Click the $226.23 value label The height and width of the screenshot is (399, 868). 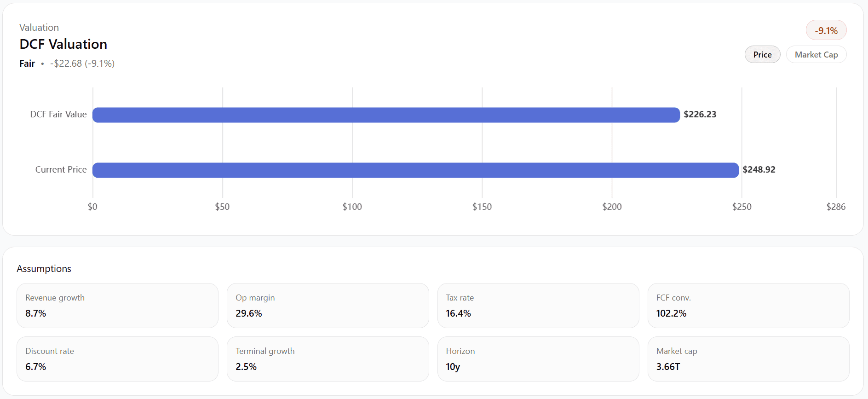click(x=700, y=115)
